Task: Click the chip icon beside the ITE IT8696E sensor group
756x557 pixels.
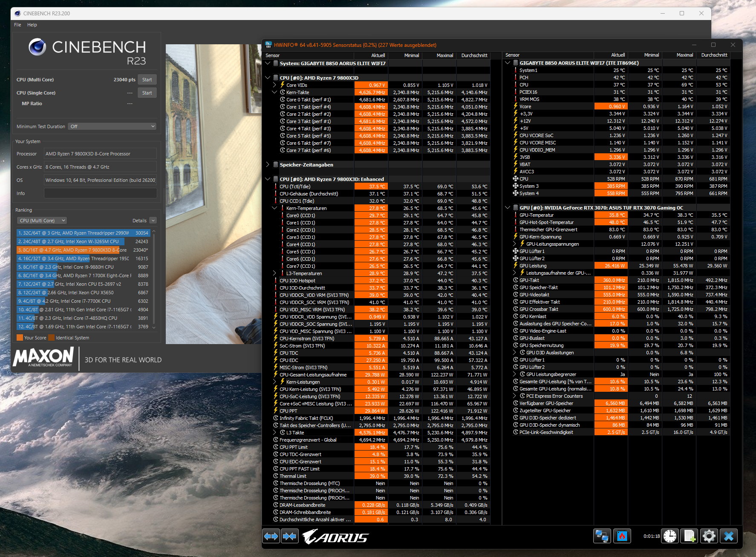Action: 516,63
